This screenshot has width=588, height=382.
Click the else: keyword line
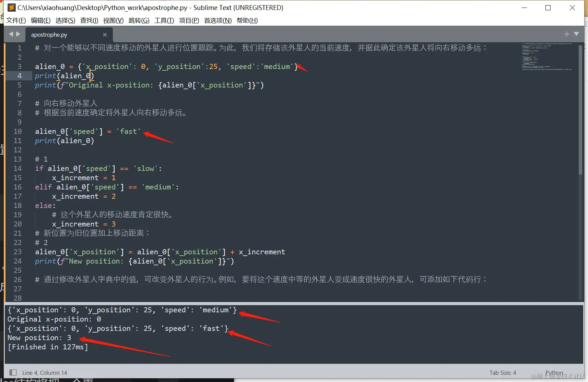[x=45, y=206]
